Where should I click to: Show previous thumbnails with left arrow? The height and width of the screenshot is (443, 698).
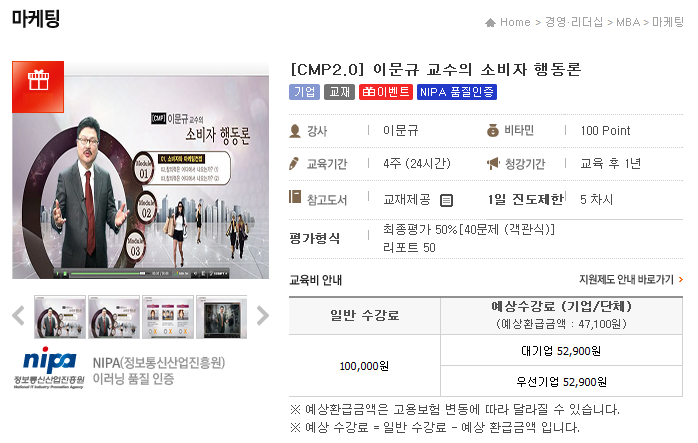point(19,316)
